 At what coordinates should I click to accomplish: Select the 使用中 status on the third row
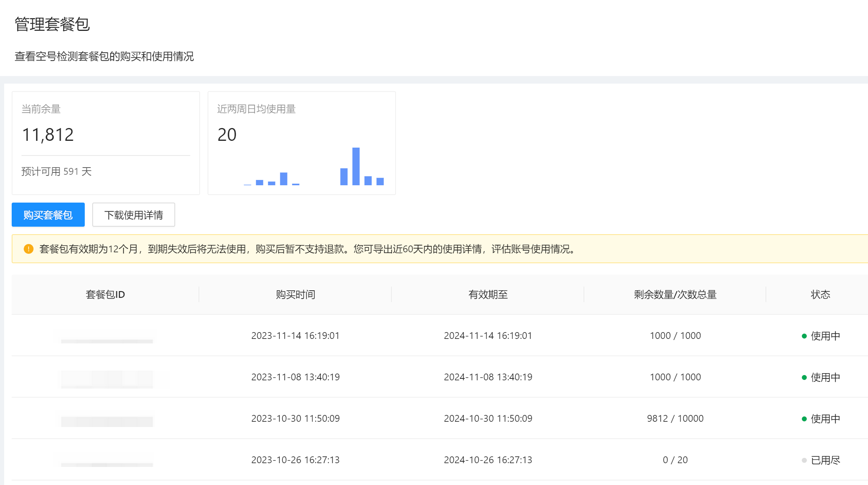click(x=825, y=418)
